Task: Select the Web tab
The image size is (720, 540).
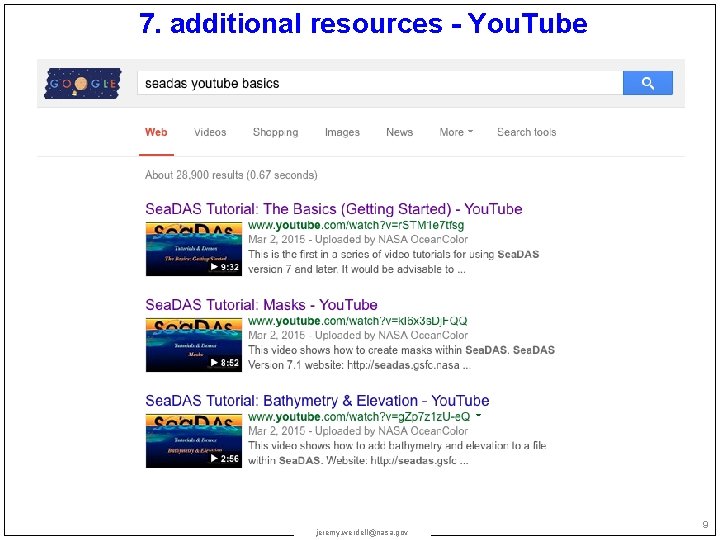Action: pyautogui.click(x=156, y=132)
